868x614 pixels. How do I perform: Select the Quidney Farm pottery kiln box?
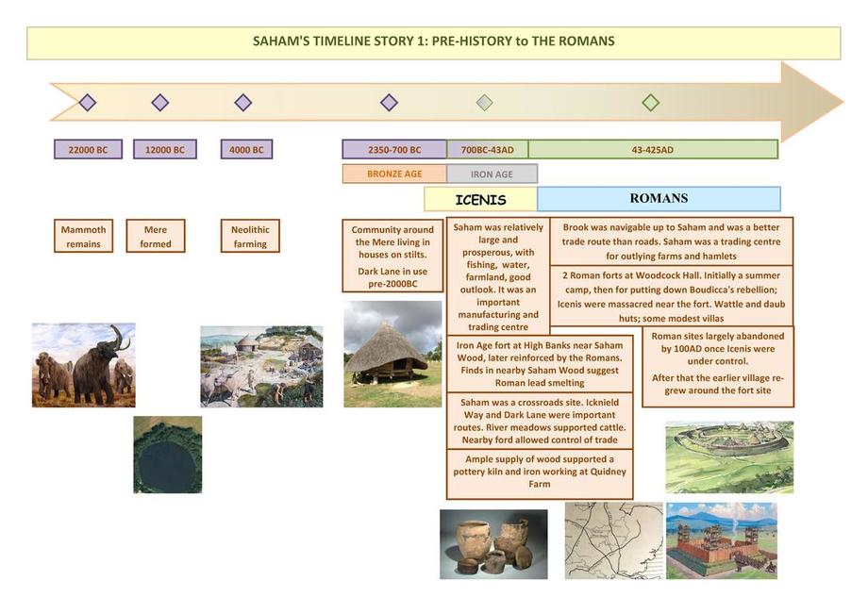(540, 474)
